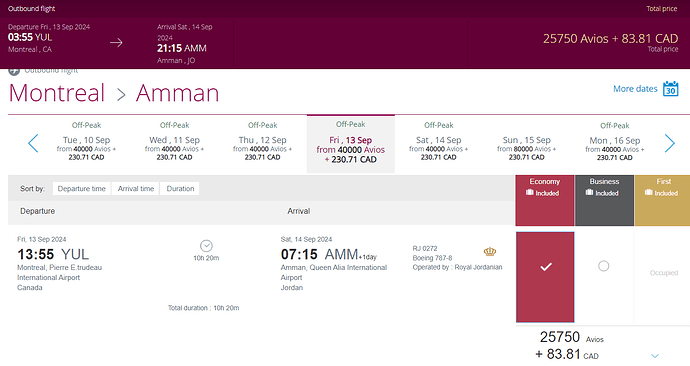
Task: Sort flights by Duration
Action: coord(180,189)
